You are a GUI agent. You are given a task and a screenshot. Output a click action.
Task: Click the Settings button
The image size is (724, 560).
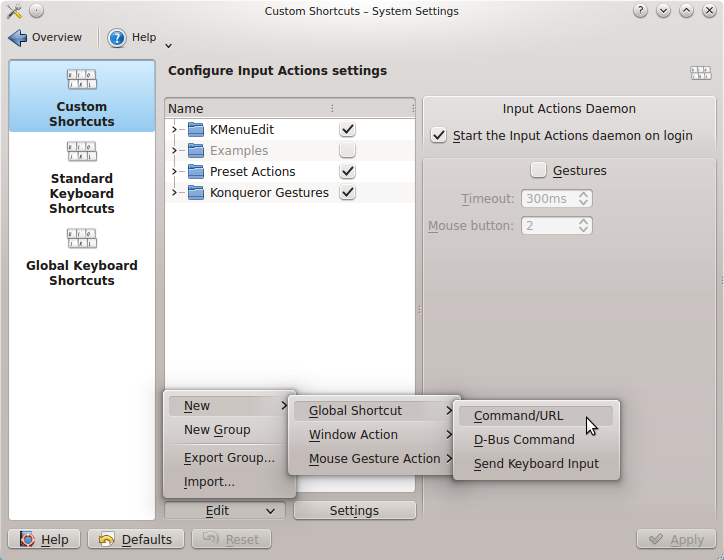point(354,511)
